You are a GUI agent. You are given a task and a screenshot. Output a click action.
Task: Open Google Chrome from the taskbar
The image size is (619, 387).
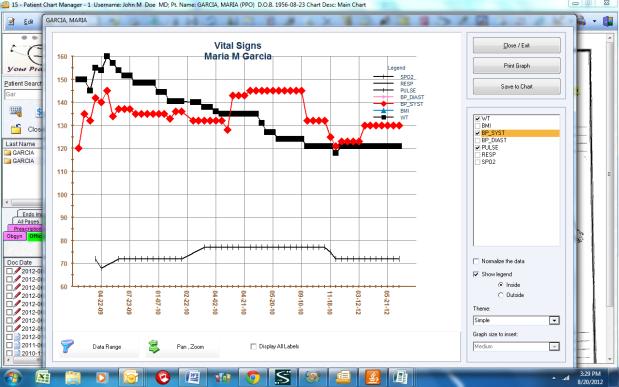click(253, 377)
